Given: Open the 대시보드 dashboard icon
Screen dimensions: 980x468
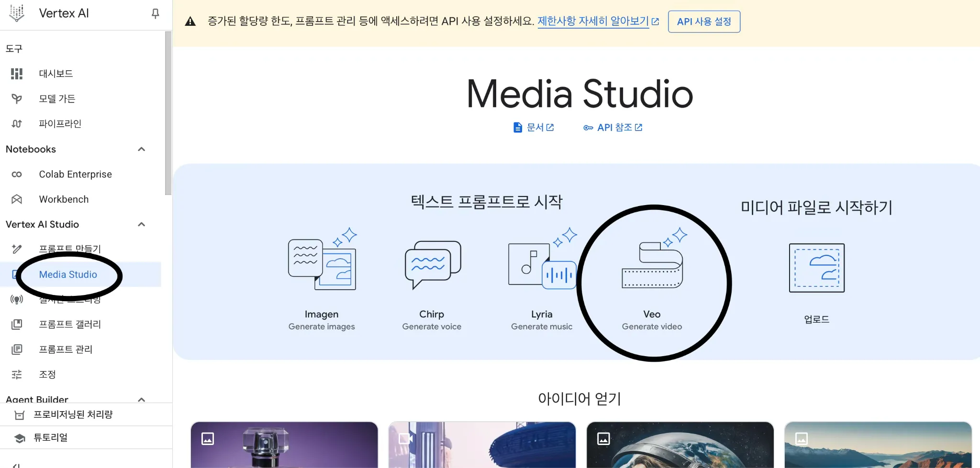Looking at the screenshot, I should pyautogui.click(x=17, y=74).
